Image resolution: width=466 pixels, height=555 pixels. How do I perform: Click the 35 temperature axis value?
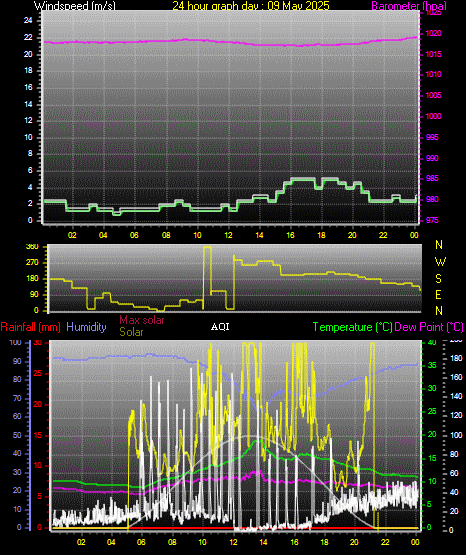pos(432,365)
